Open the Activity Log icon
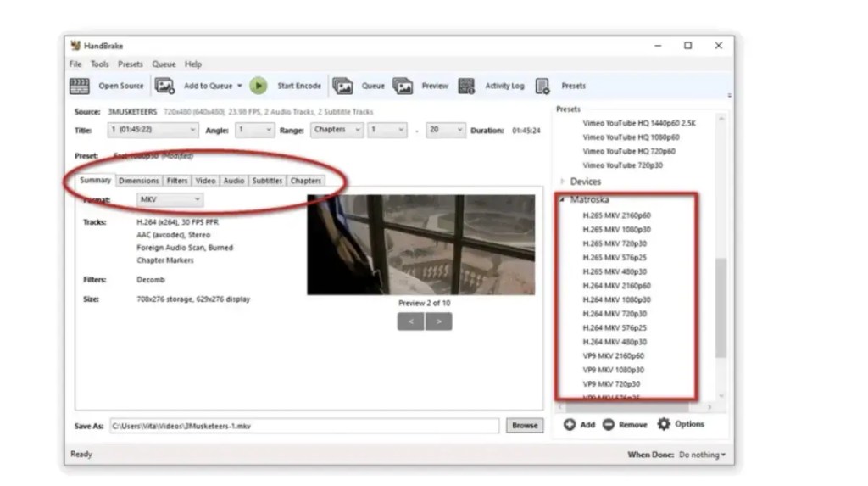 466,86
